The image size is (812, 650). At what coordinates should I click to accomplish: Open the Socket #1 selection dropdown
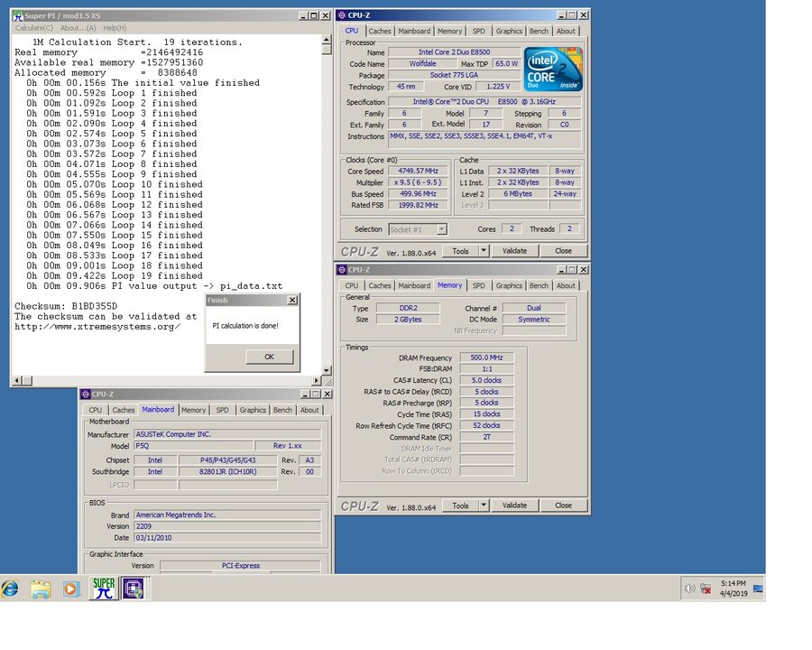tap(418, 229)
